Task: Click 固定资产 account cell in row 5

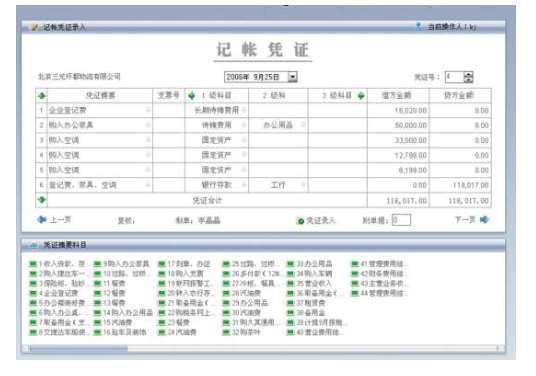Action: click(216, 170)
